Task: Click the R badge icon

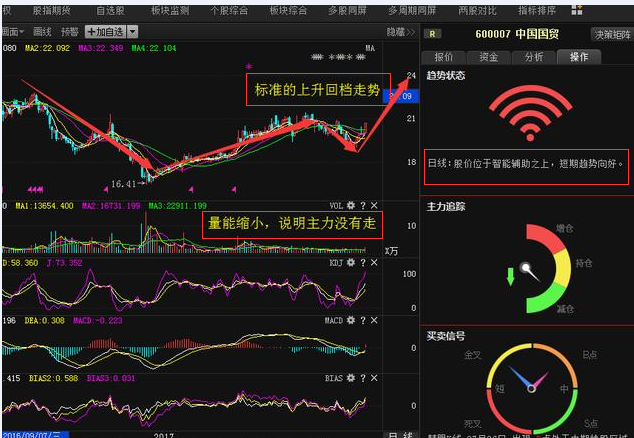Action: [x=432, y=34]
